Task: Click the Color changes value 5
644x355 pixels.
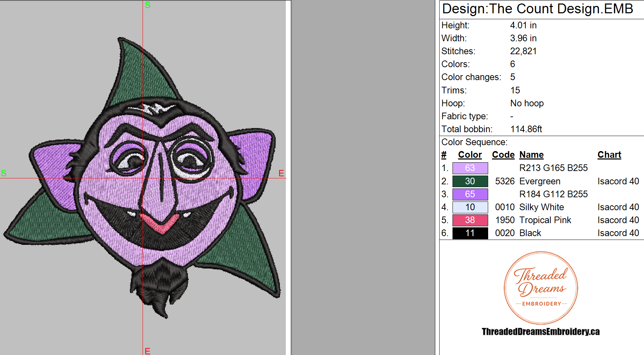Action: pos(513,77)
